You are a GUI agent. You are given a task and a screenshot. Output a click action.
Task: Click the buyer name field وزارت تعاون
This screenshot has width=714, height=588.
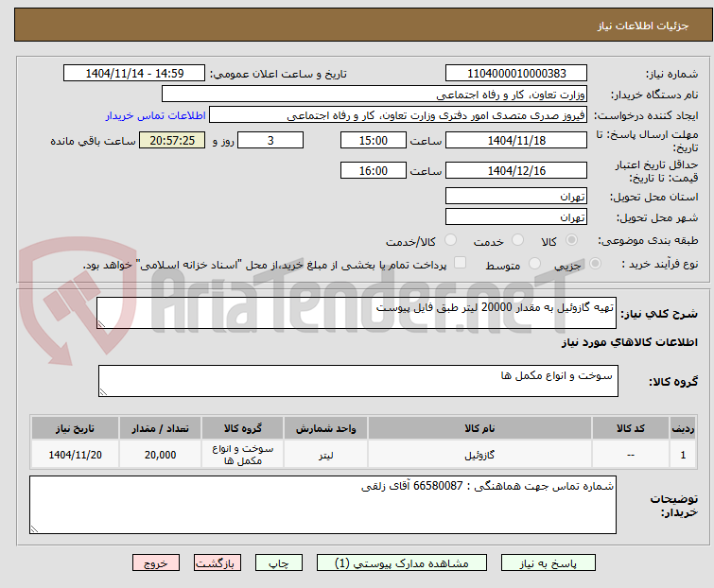[374, 95]
